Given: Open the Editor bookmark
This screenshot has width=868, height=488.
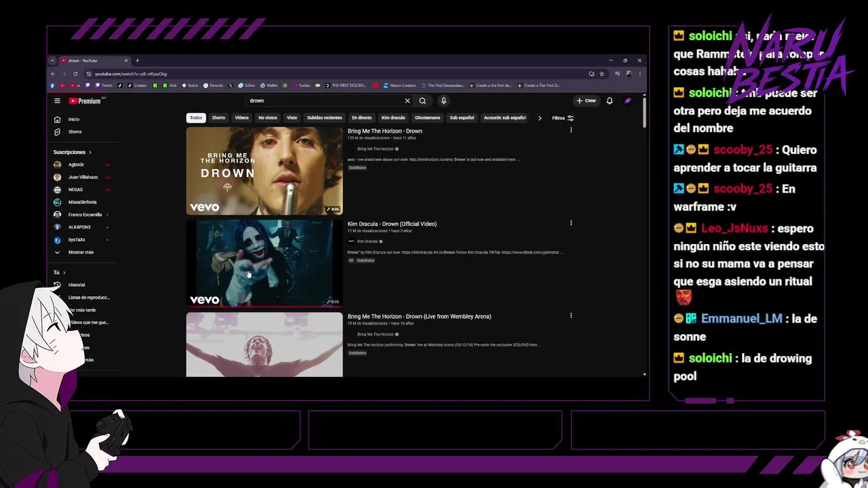Looking at the screenshot, I should click(246, 85).
